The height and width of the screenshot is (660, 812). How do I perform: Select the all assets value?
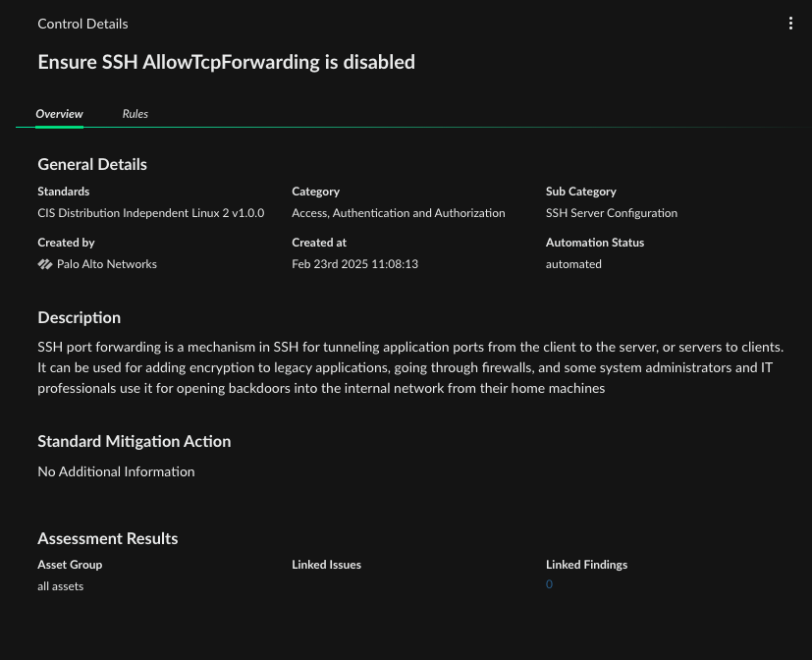60,586
